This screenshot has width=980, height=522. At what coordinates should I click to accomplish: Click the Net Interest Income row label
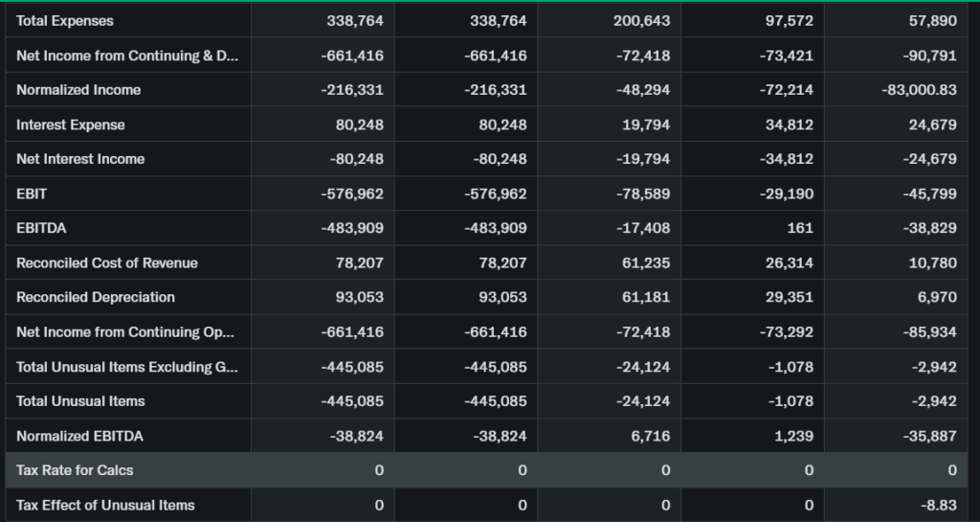click(80, 159)
